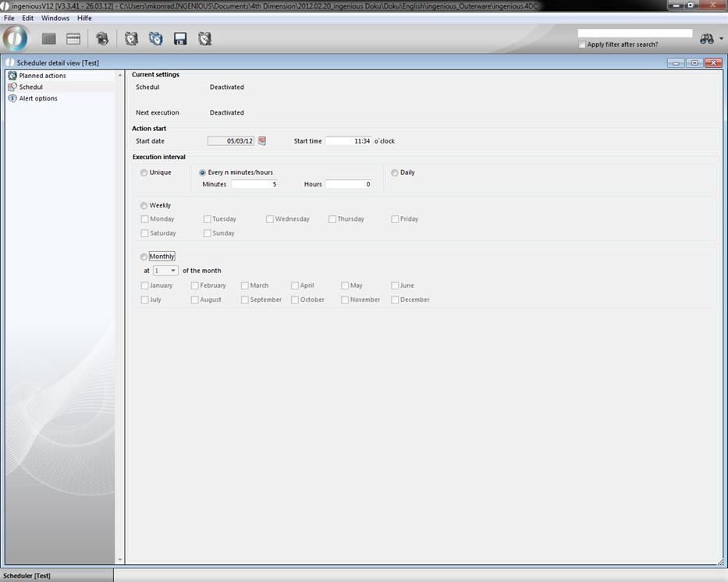728x582 pixels.
Task: Click the binoculars search icon
Action: 706,39
